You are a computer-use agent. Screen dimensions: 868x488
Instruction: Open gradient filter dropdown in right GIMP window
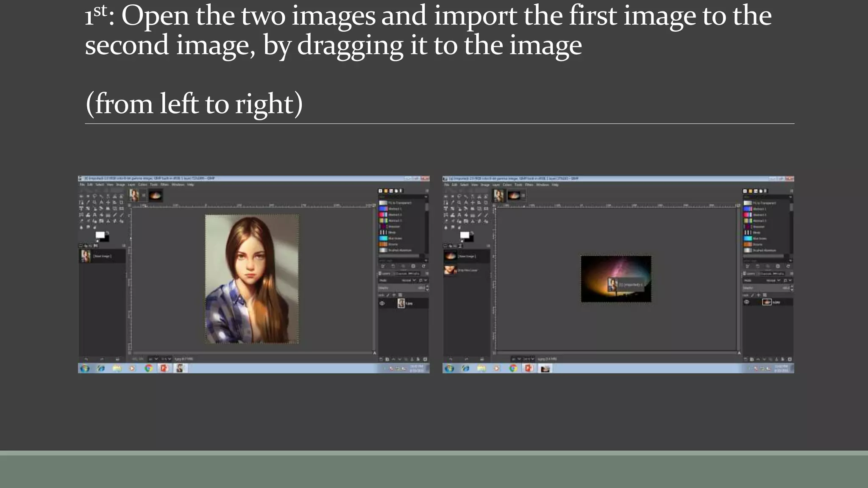pyautogui.click(x=790, y=197)
